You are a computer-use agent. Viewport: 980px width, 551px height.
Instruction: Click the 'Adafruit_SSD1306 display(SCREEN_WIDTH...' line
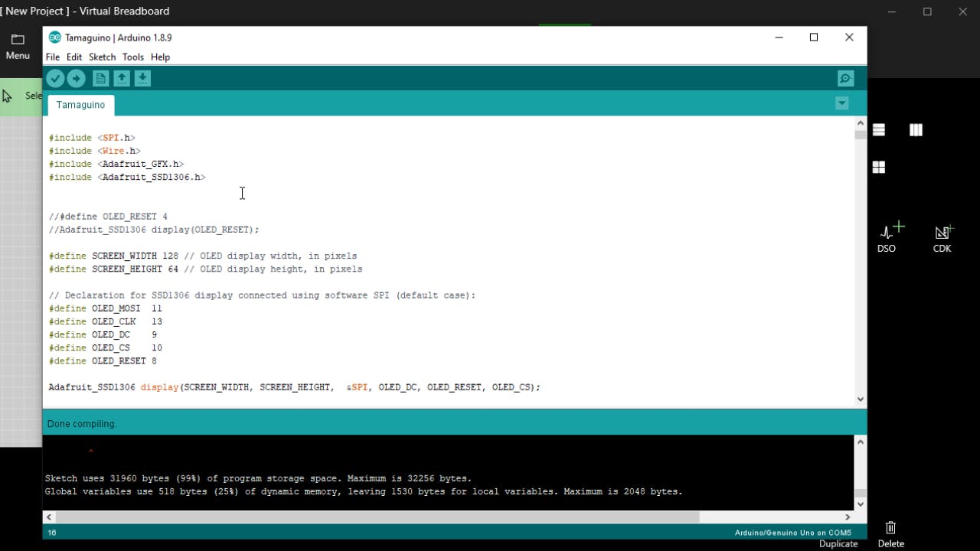pos(295,387)
